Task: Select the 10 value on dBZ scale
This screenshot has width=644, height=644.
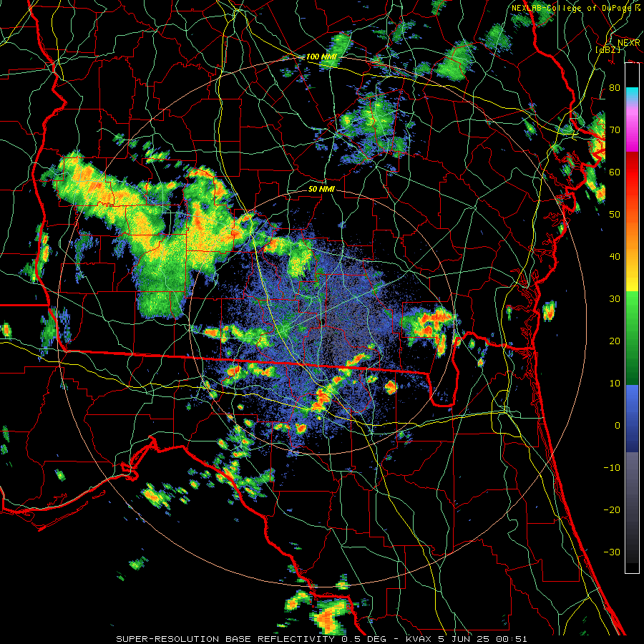Action: [x=615, y=384]
